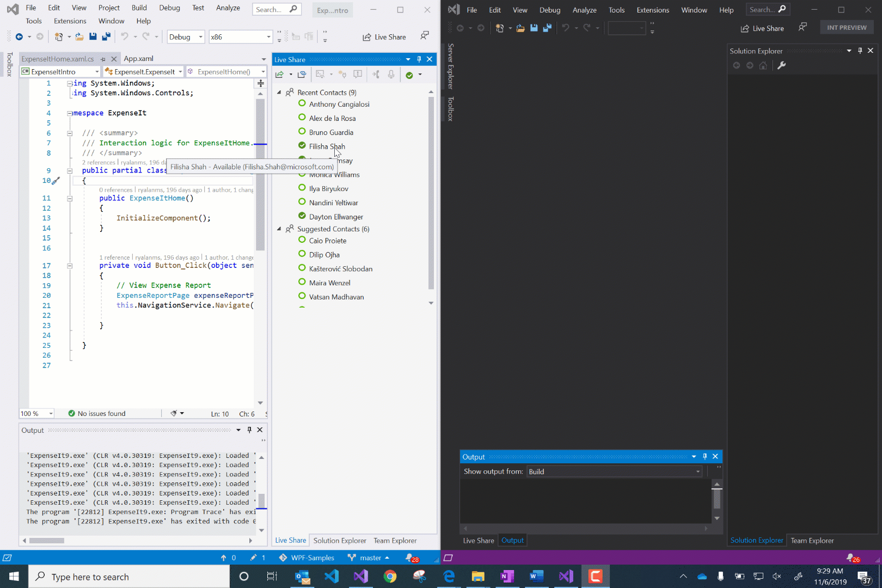
Task: Click Save All icon in light Visual Studio toolbar
Action: pyautogui.click(x=106, y=36)
